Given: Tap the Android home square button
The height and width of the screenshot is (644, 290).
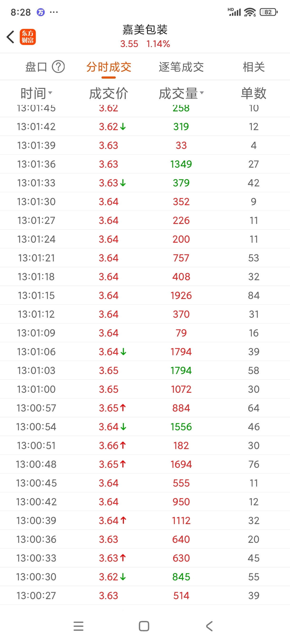Looking at the screenshot, I should pos(144,626).
